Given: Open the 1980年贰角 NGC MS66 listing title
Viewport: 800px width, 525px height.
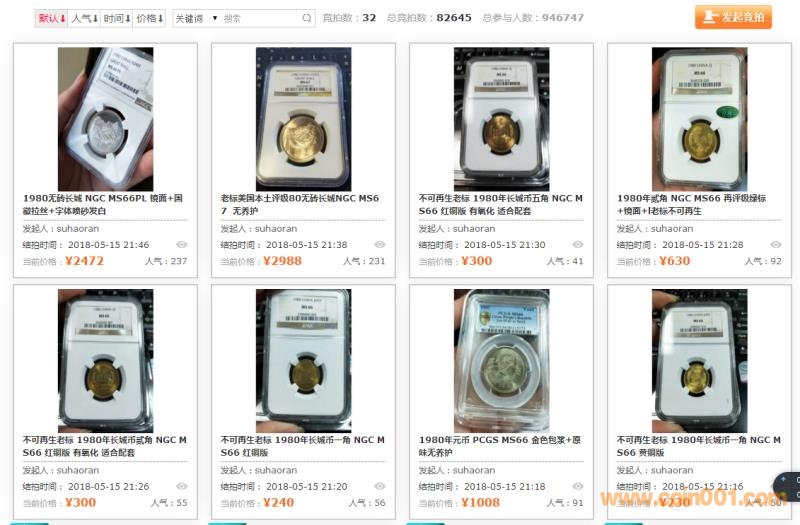Looking at the screenshot, I should point(691,204).
